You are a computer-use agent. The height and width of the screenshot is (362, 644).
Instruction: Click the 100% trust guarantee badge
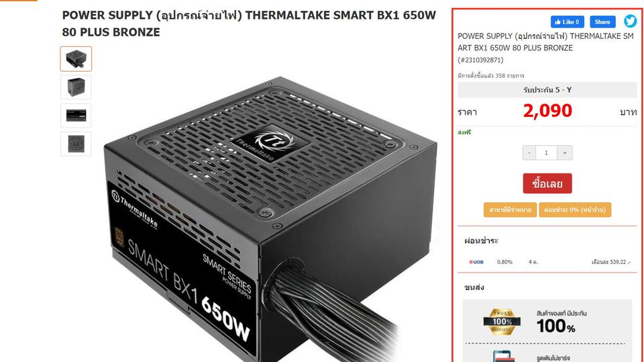coord(502,322)
